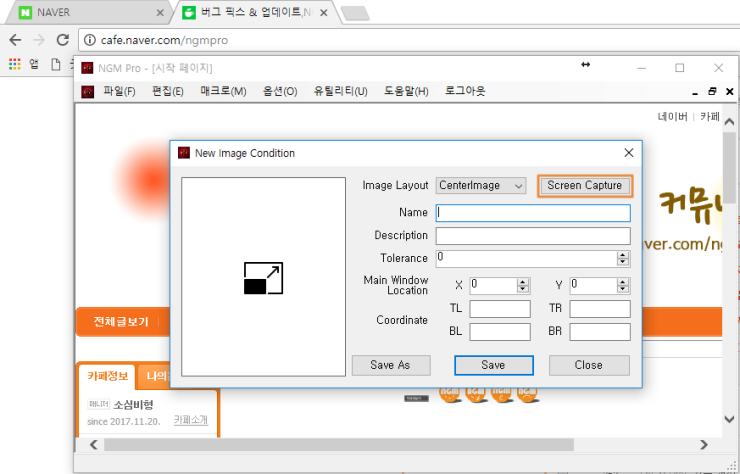Click the horizontal scrollbar right arrow
Screen dimensions: 740x474
[x=704, y=444]
